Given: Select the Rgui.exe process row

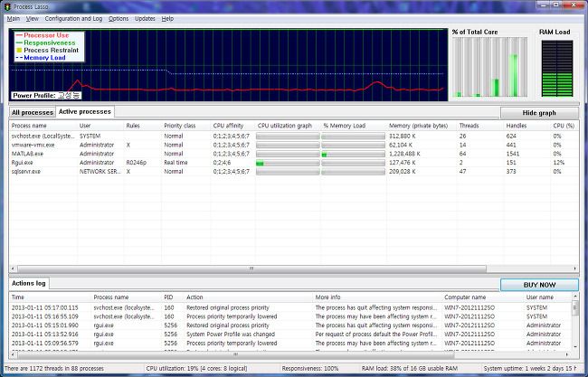Looking at the screenshot, I should (294, 163).
